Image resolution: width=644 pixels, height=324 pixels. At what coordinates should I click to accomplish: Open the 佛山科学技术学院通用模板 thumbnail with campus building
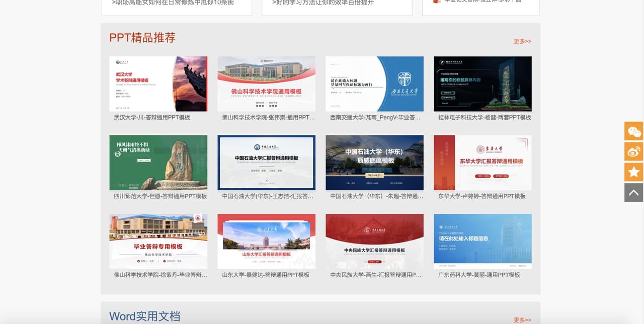coord(267,84)
